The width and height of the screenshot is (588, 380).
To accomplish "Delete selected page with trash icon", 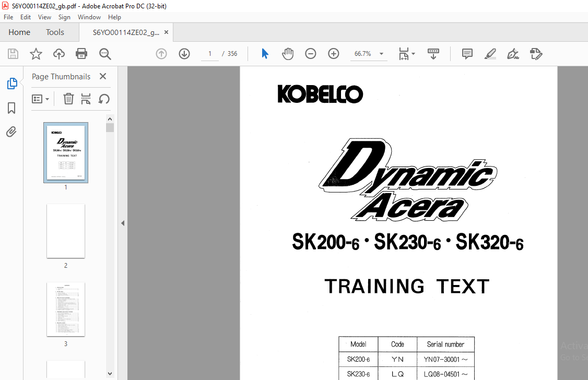I will point(68,99).
